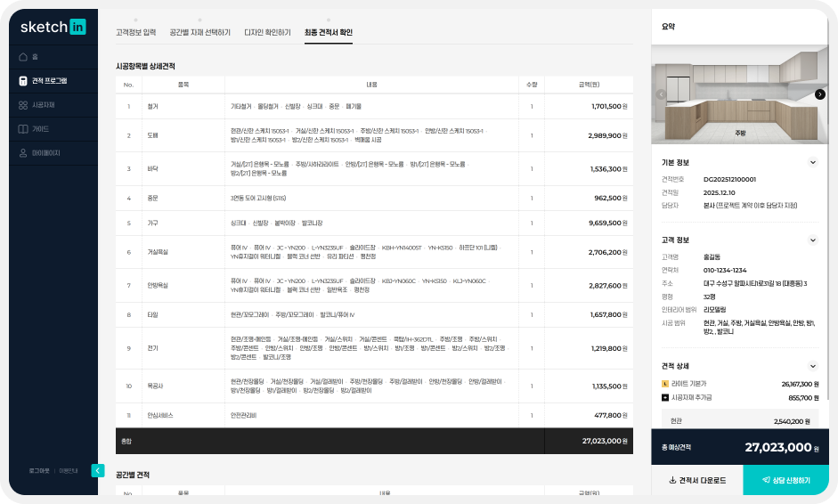Open the 시공자재 materials grid icon
This screenshot has height=504, width=838.
point(23,105)
